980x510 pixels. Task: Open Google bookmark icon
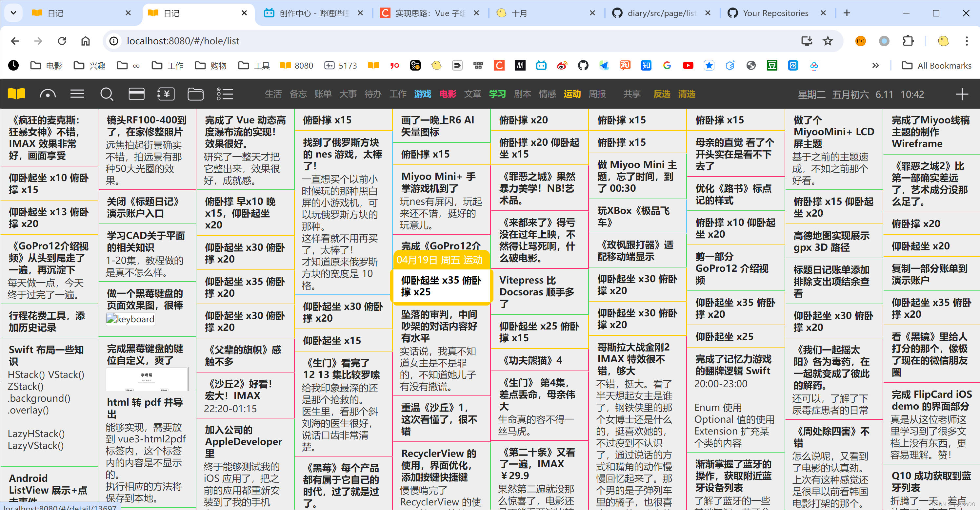(667, 66)
